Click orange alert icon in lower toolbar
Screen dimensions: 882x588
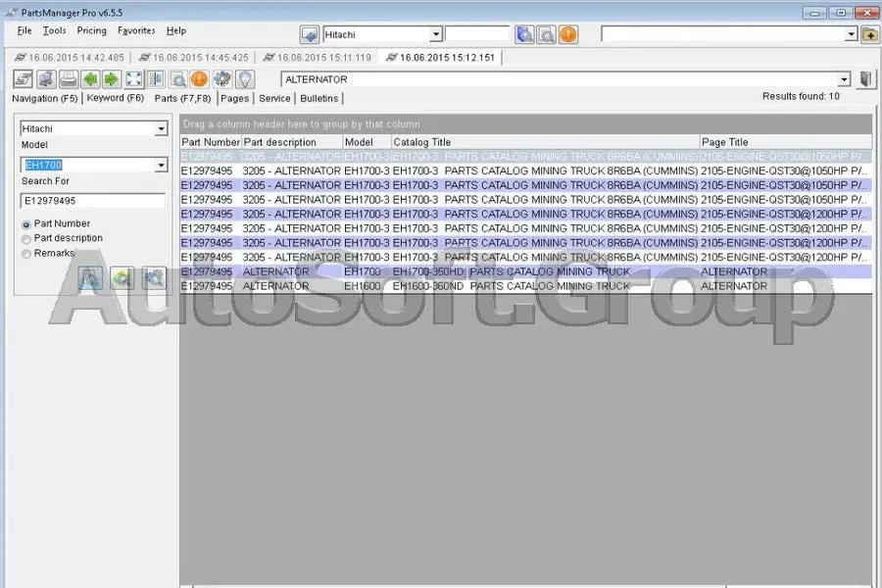pyautogui.click(x=199, y=79)
